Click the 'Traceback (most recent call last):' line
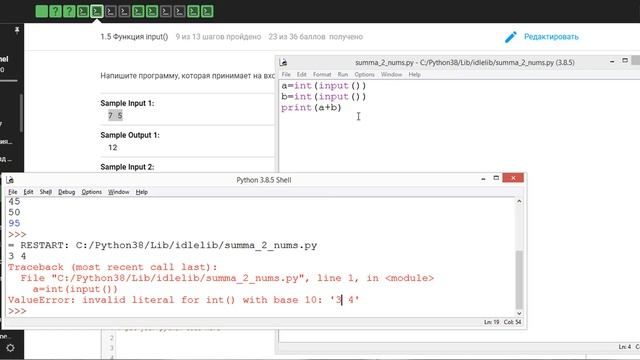 point(113,267)
